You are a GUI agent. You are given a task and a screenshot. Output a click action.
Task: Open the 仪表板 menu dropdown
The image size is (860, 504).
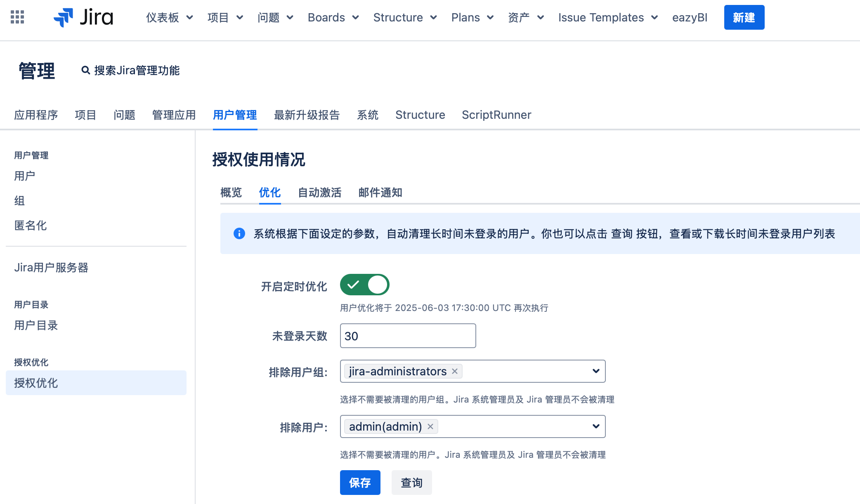coord(169,17)
